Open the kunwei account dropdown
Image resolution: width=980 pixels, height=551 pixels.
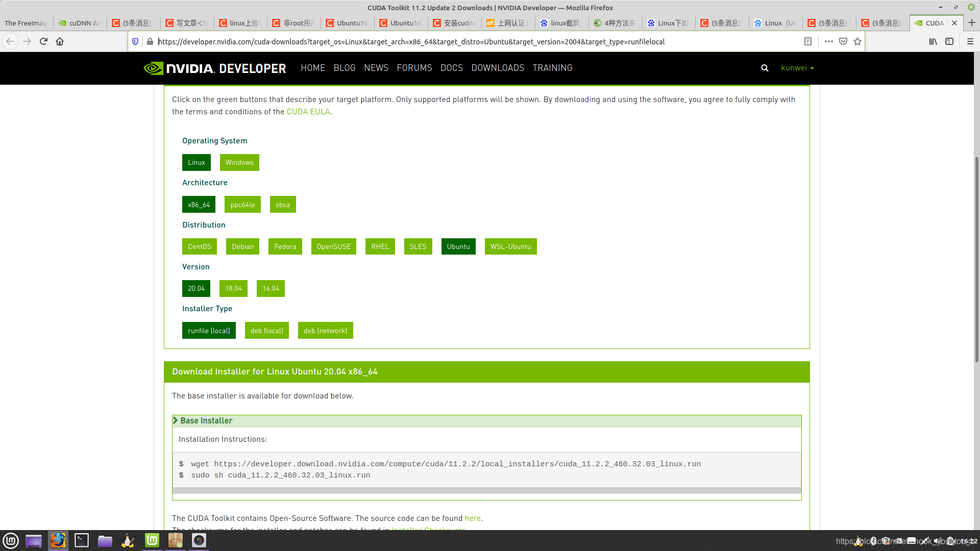(797, 68)
